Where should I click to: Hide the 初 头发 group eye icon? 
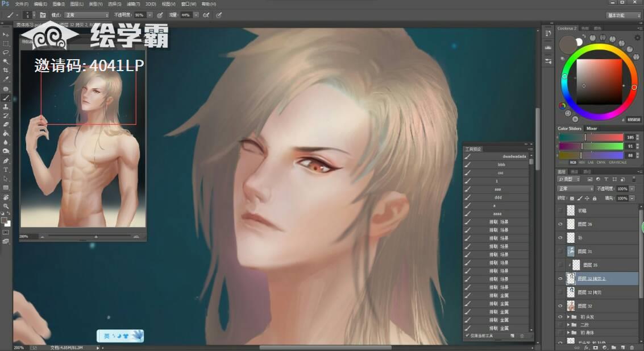click(560, 317)
